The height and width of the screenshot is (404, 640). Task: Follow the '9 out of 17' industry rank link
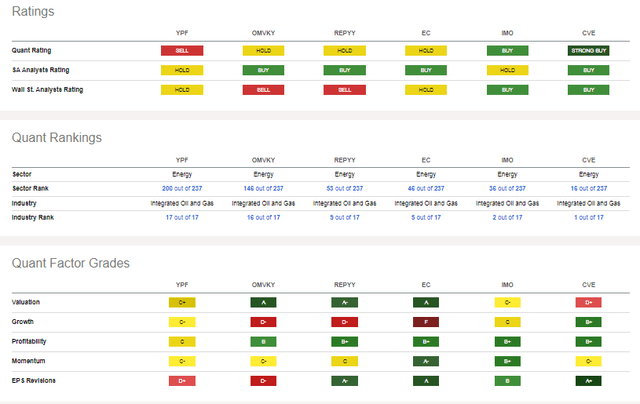[x=344, y=218]
